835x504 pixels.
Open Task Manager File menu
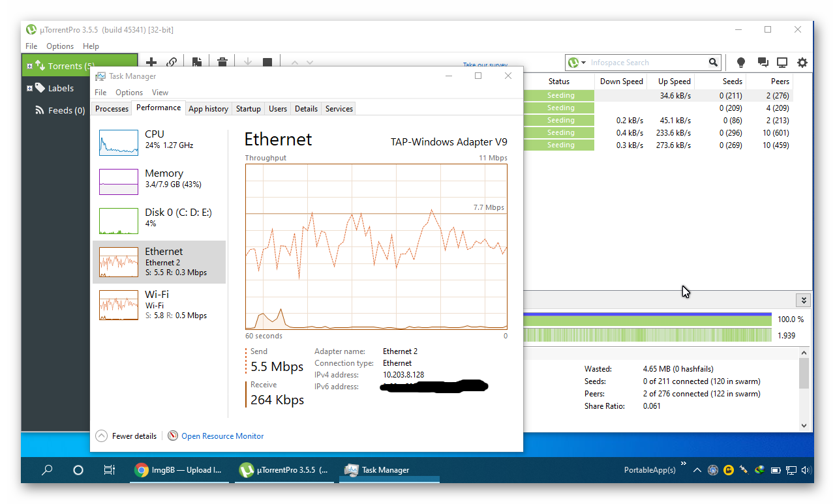[100, 93]
